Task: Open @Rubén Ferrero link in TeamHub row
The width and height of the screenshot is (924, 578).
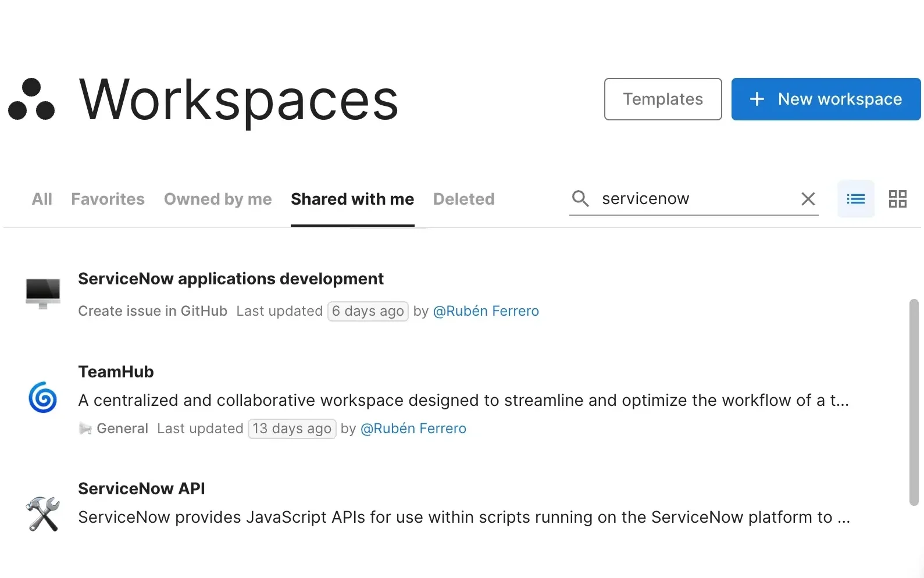Action: [413, 429]
